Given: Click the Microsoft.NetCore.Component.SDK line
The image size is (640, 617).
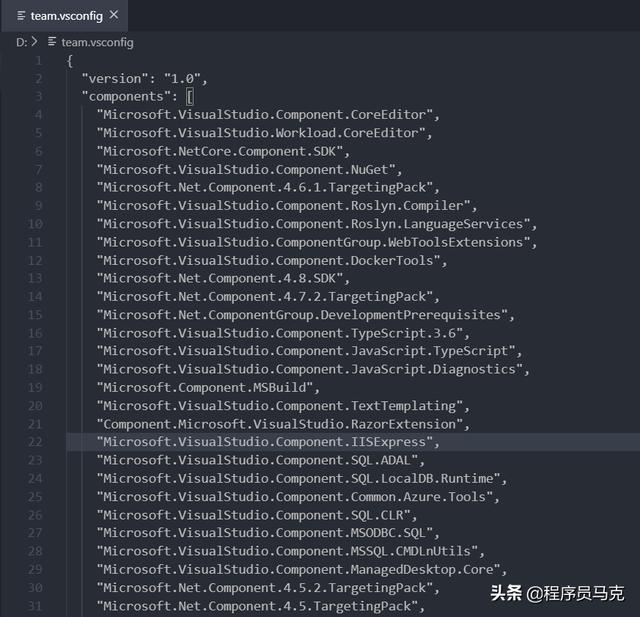Looking at the screenshot, I should point(223,151).
